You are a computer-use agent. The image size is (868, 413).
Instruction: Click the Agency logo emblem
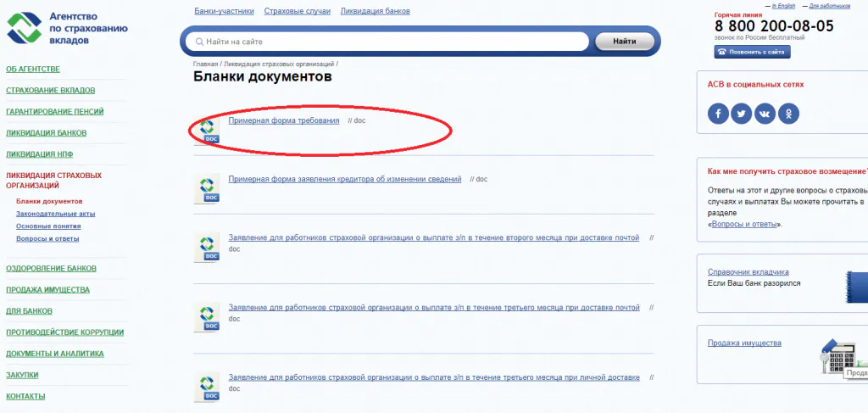(x=25, y=28)
